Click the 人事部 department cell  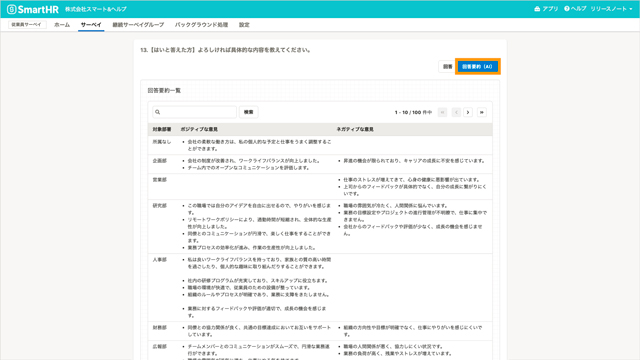click(160, 260)
